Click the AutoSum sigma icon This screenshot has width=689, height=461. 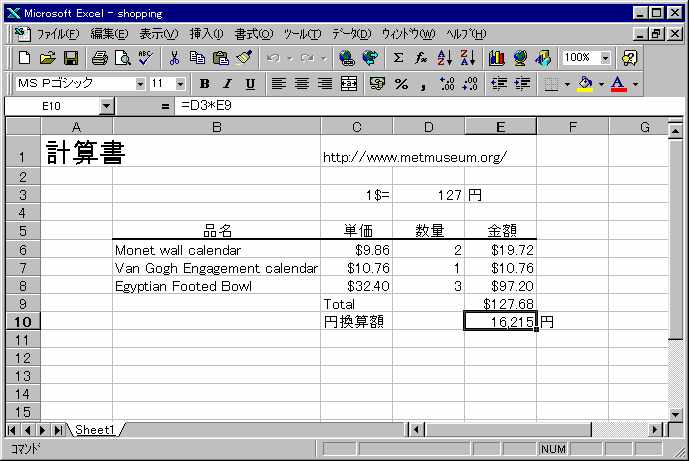[x=398, y=58]
